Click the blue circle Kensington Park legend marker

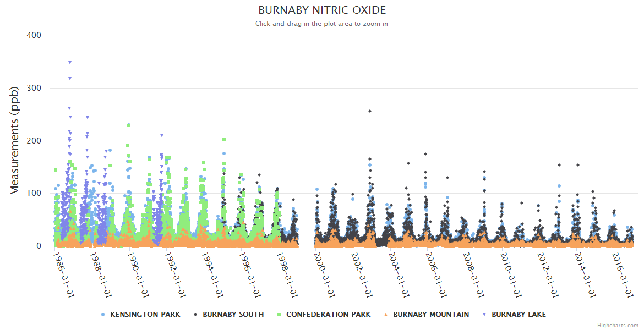pos(103,315)
